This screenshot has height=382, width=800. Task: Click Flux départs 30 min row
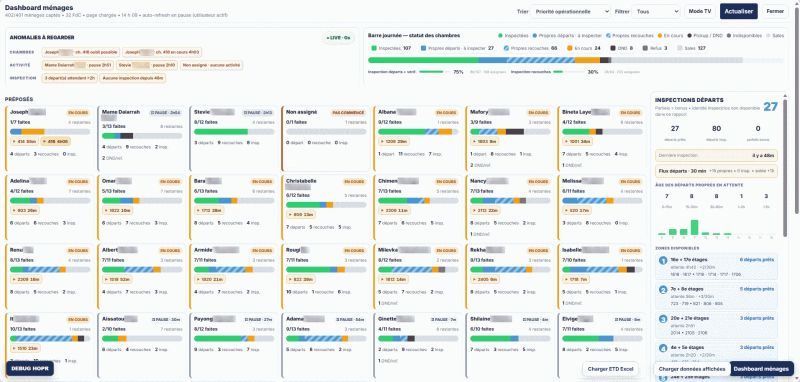click(x=716, y=171)
